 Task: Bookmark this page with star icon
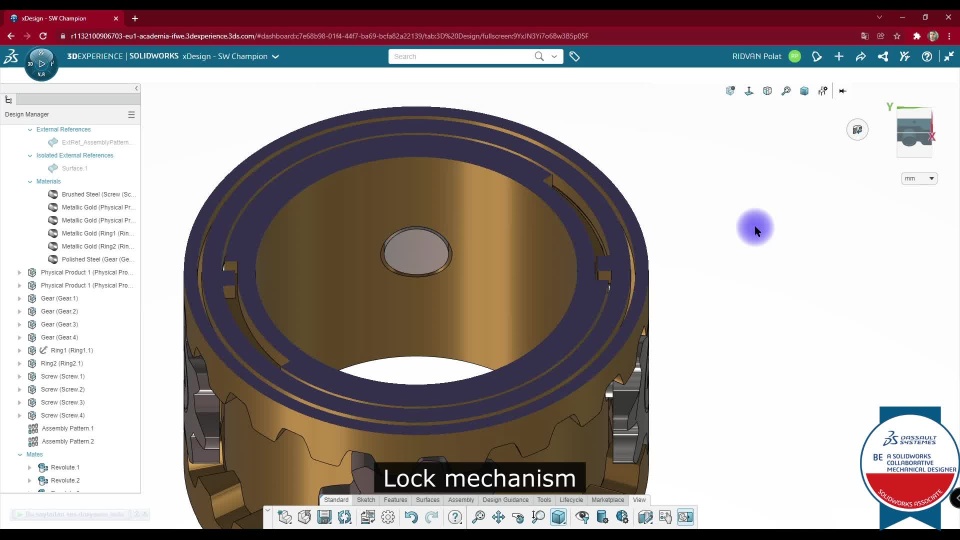click(897, 36)
